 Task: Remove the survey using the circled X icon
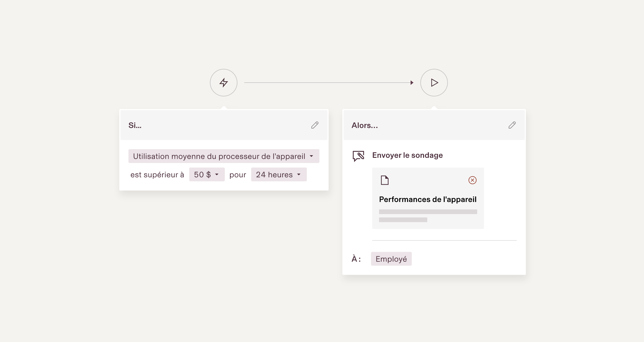(473, 180)
